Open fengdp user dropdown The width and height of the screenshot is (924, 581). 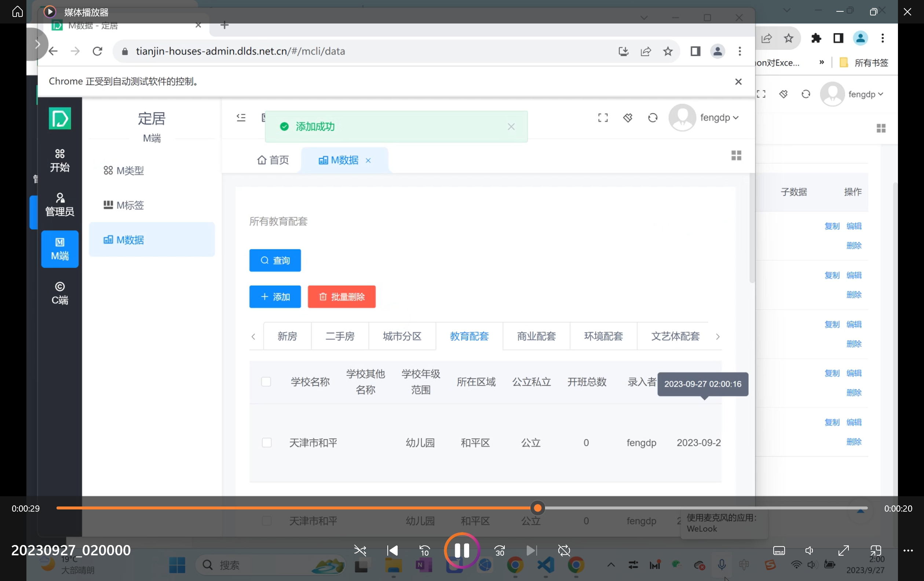704,117
